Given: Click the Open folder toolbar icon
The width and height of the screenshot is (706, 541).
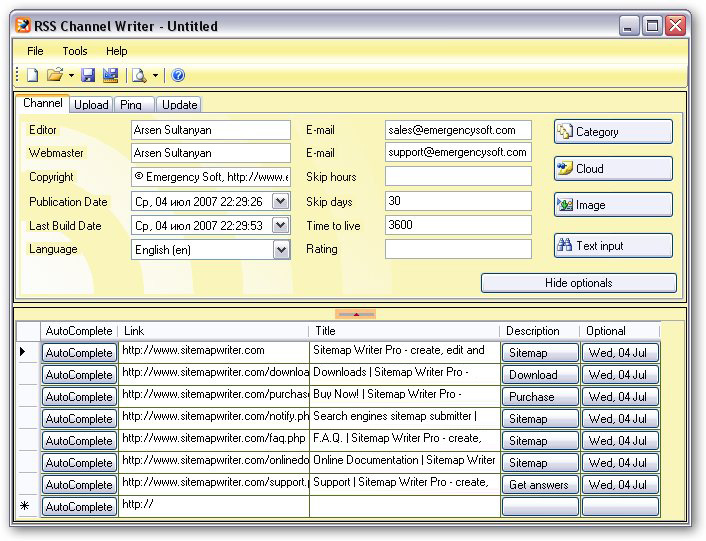Looking at the screenshot, I should pos(55,75).
